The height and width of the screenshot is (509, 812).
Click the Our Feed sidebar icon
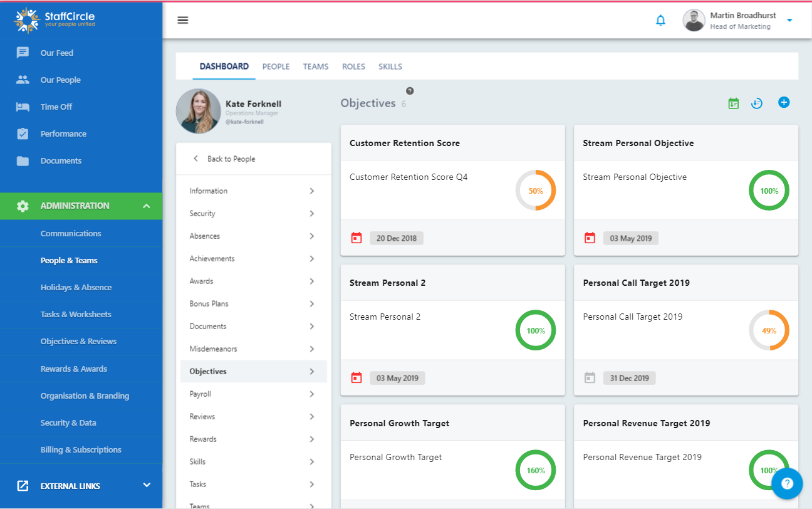[23, 53]
